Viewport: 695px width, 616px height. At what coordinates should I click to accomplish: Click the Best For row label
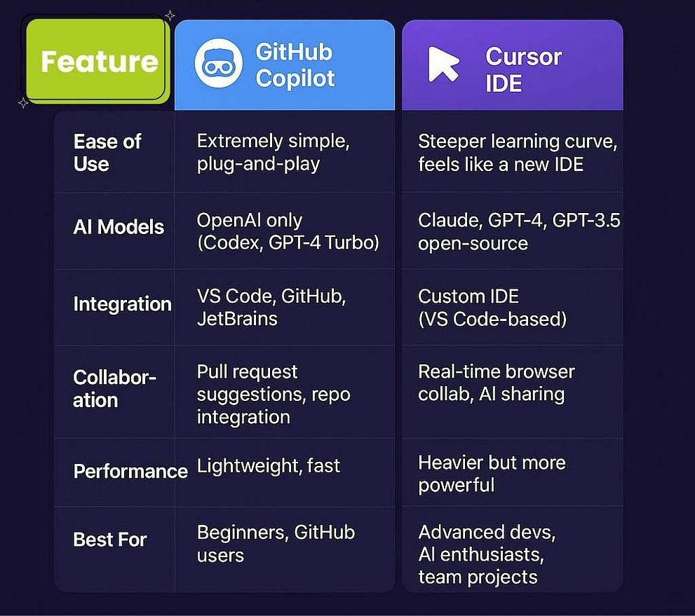(110, 540)
